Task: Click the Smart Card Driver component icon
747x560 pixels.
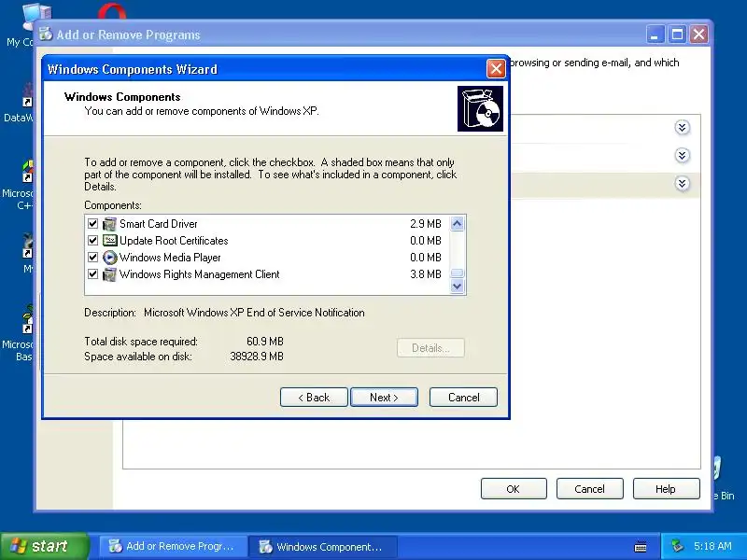Action: pos(109,224)
